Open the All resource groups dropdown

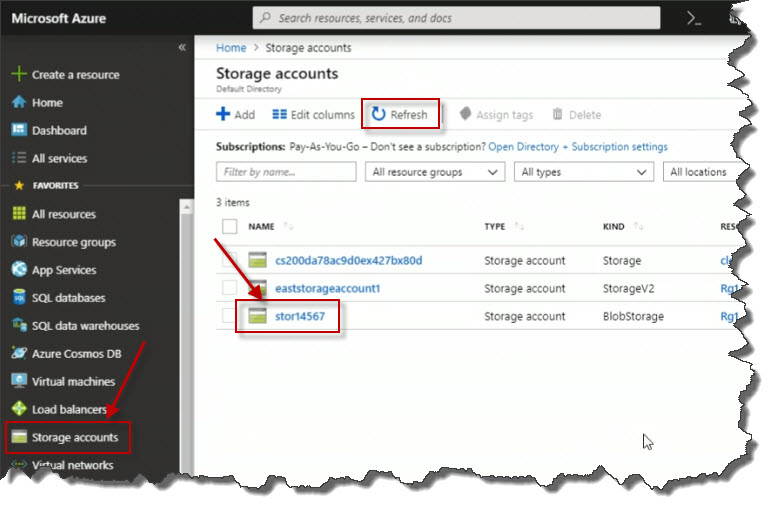435,172
